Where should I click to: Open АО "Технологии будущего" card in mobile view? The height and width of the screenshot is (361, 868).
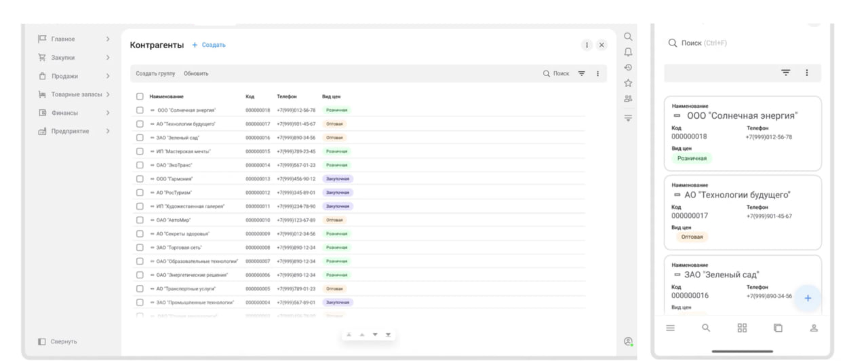pyautogui.click(x=743, y=212)
